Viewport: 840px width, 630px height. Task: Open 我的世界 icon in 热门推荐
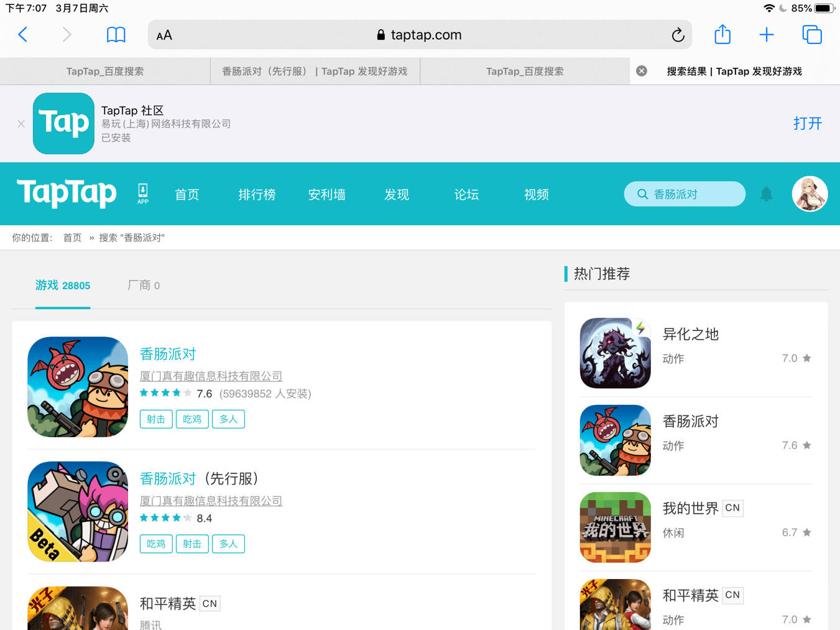[616, 527]
